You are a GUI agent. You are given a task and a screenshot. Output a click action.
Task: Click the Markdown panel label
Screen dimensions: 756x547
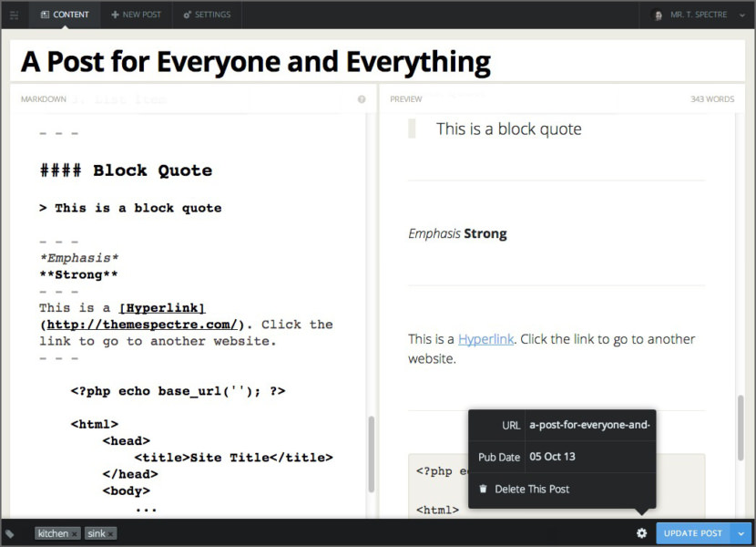(x=44, y=99)
